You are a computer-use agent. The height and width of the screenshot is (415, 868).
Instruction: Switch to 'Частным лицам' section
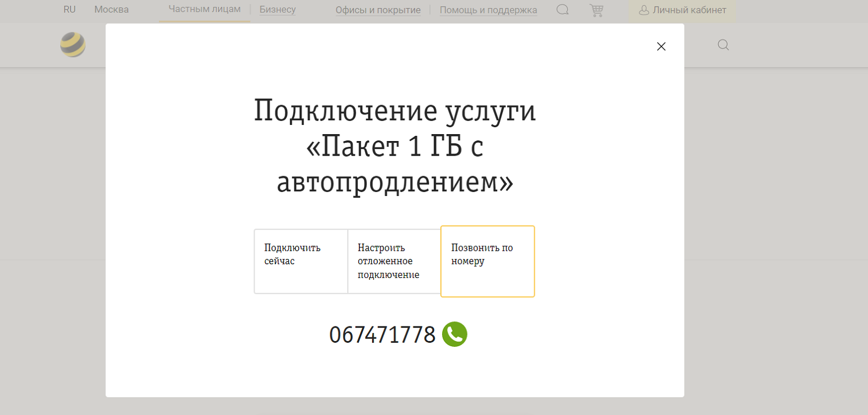pos(205,9)
